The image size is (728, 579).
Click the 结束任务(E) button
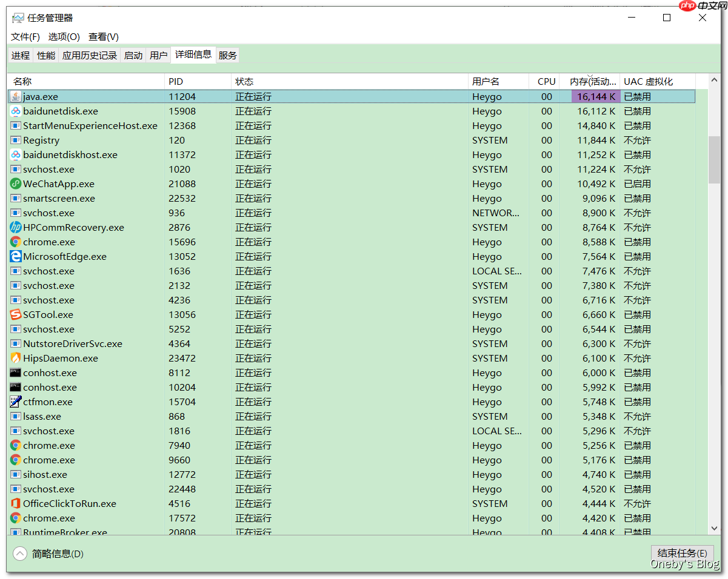point(682,553)
